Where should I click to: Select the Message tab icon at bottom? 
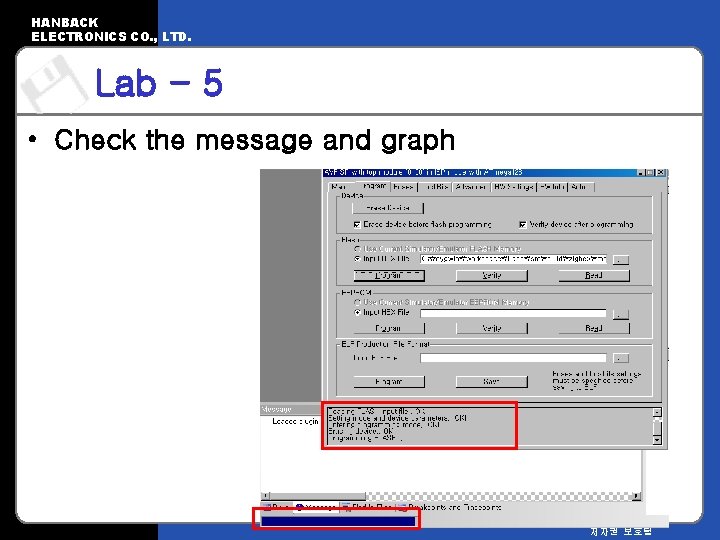300,507
